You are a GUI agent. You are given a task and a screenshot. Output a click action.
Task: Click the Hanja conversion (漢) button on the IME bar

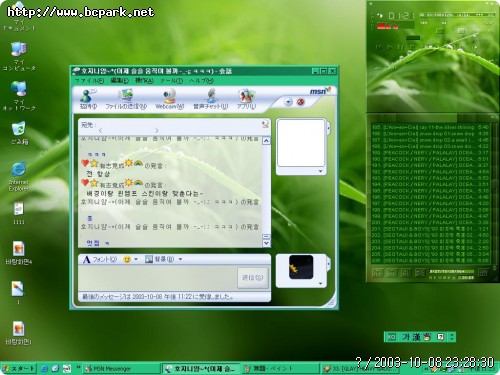416,337
